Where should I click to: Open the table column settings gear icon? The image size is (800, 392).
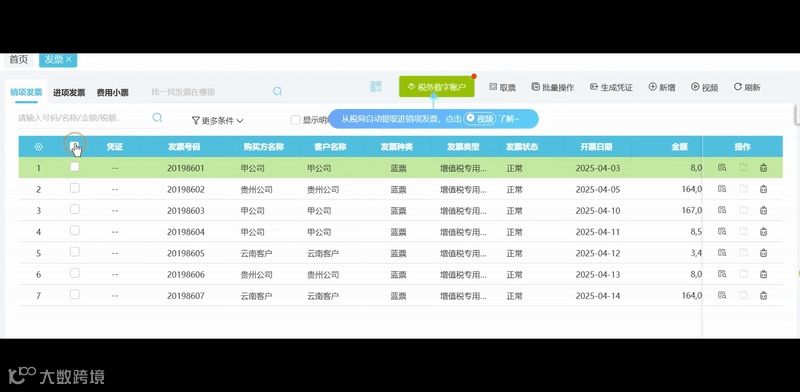(38, 147)
